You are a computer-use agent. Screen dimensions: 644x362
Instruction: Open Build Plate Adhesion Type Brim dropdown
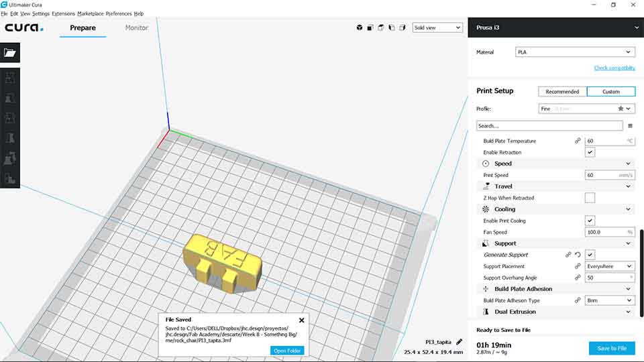pyautogui.click(x=610, y=300)
